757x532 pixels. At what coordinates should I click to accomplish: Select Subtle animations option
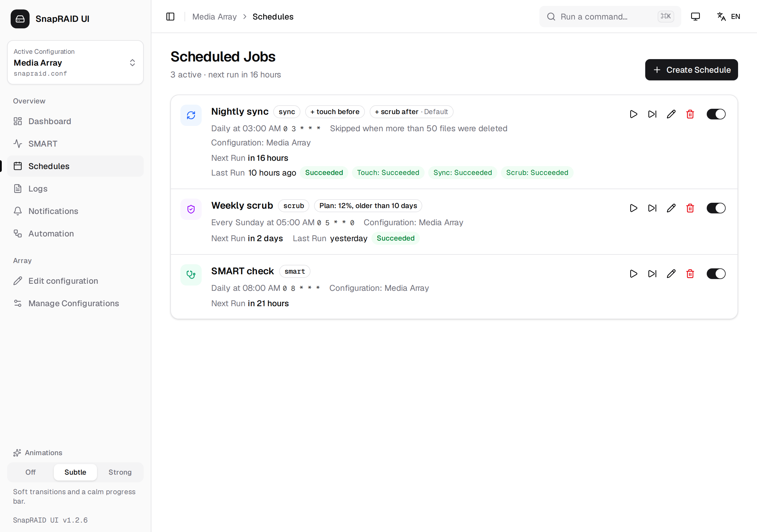pos(75,472)
